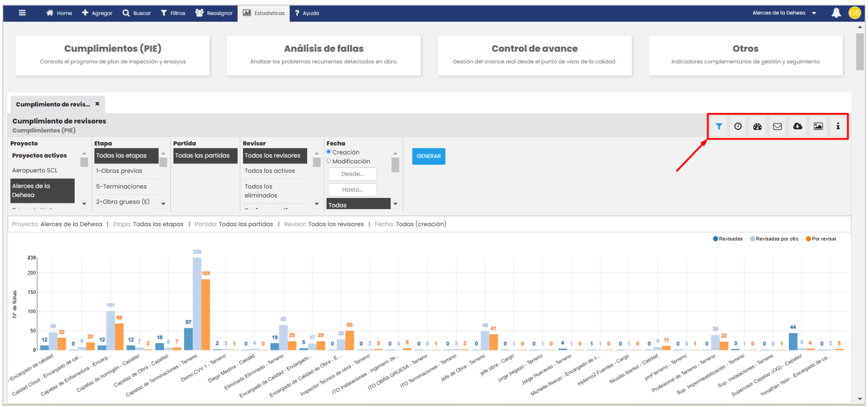Open the notifications bell

click(x=836, y=13)
